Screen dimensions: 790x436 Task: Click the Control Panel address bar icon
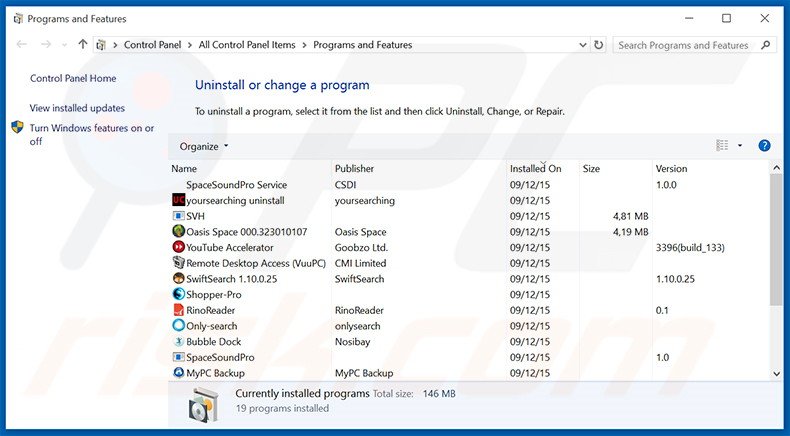[x=101, y=45]
